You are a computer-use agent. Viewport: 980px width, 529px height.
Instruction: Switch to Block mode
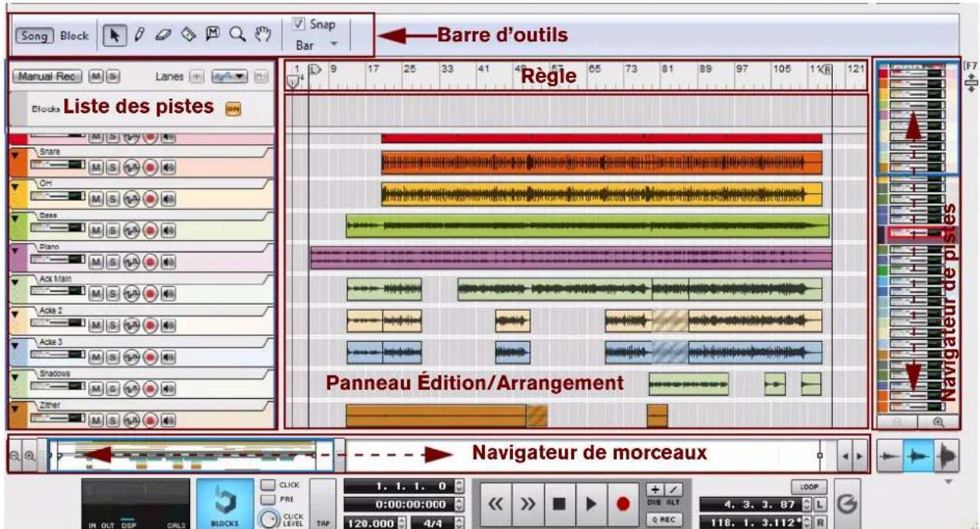click(76, 36)
